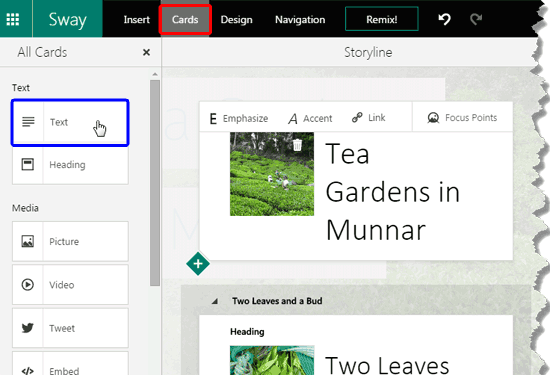Click the Heading label in the second card
The width and height of the screenshot is (550, 375).
[247, 332]
